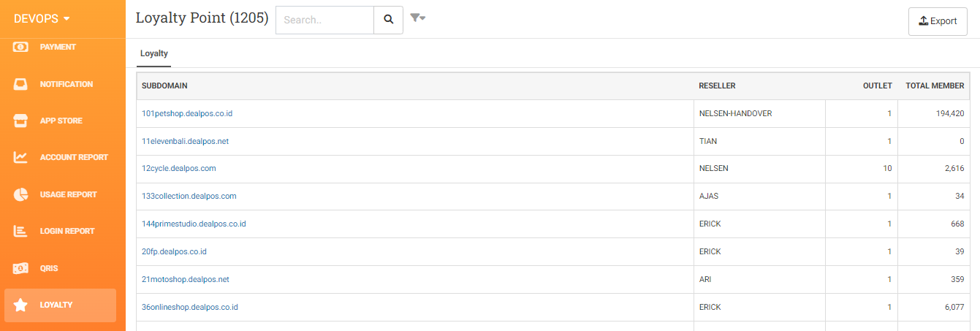This screenshot has height=331, width=980.
Task: Expand the DEVOPS account dropdown
Action: coord(42,18)
